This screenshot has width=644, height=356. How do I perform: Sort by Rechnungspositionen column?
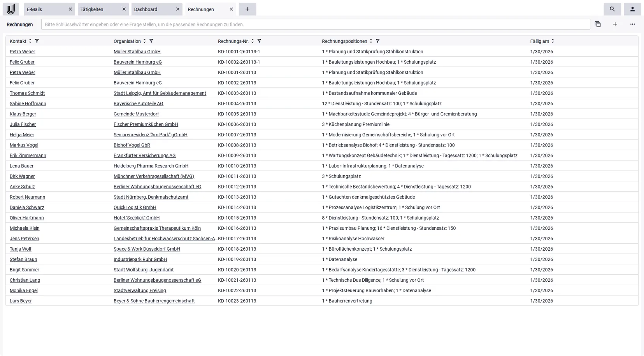click(371, 41)
